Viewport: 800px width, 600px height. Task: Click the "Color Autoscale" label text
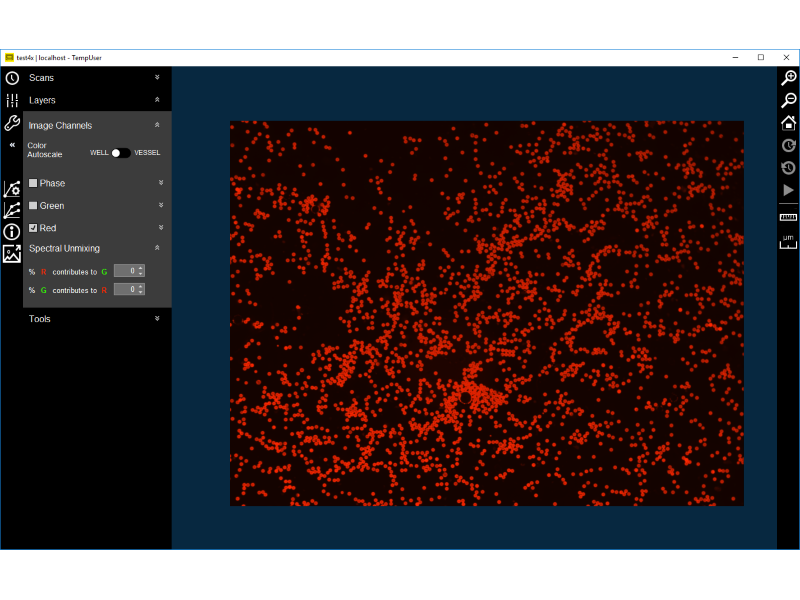[44, 149]
